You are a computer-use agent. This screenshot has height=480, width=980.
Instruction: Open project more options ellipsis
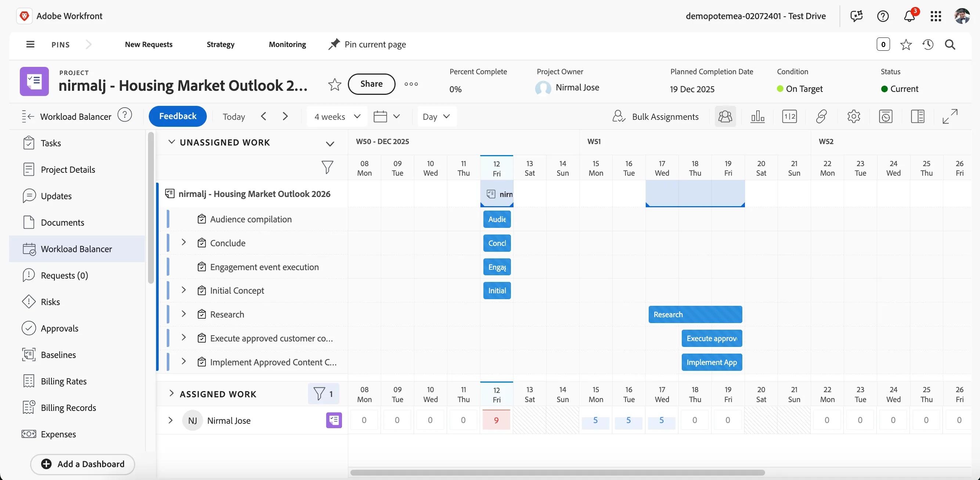pos(411,84)
